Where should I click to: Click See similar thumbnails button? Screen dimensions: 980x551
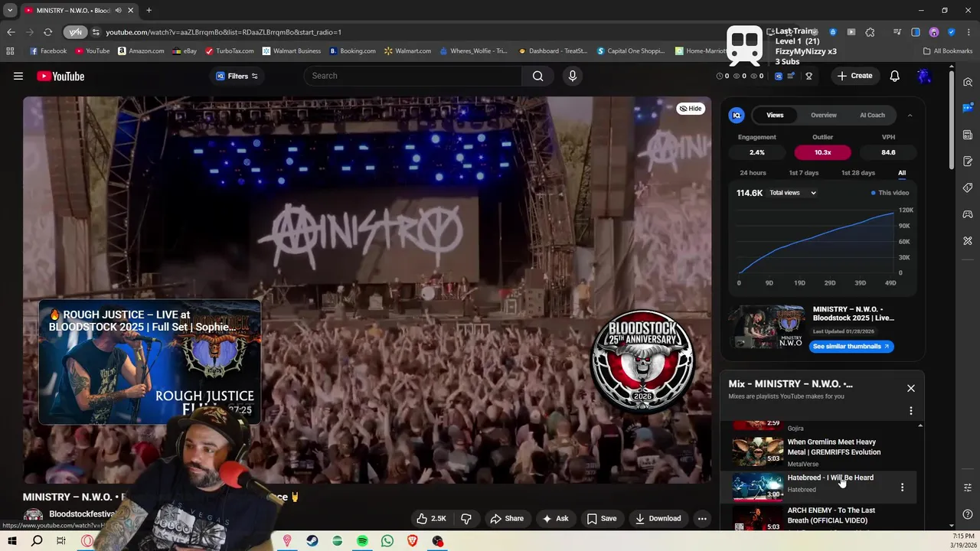coord(851,346)
